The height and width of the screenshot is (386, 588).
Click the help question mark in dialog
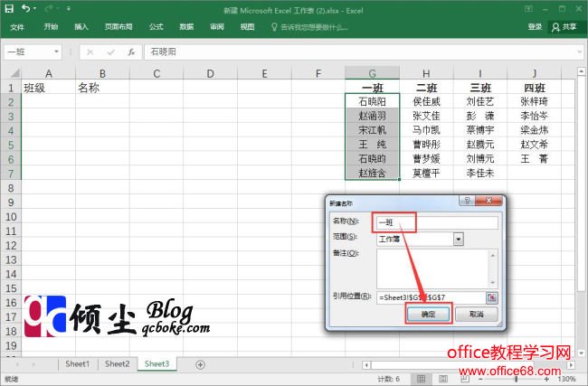click(x=467, y=201)
